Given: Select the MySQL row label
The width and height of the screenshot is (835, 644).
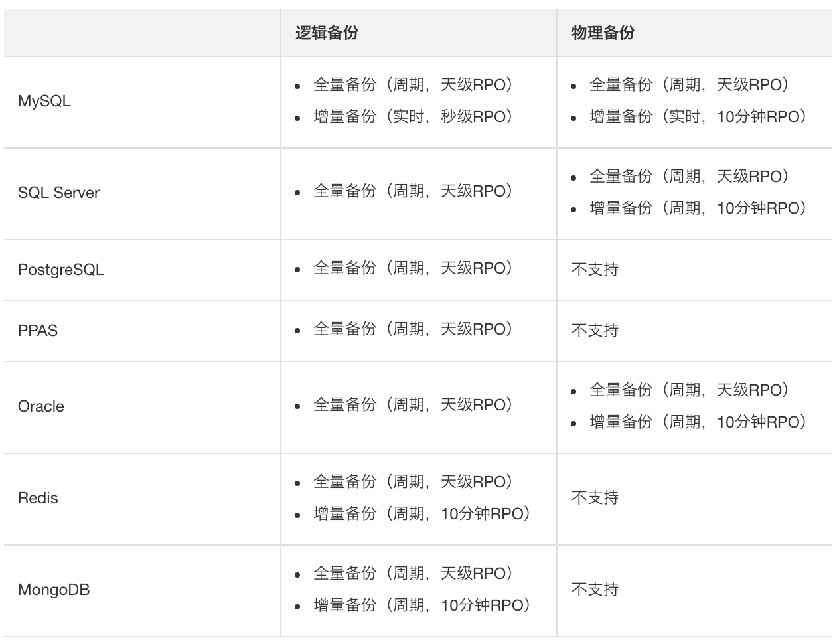Looking at the screenshot, I should (44, 102).
